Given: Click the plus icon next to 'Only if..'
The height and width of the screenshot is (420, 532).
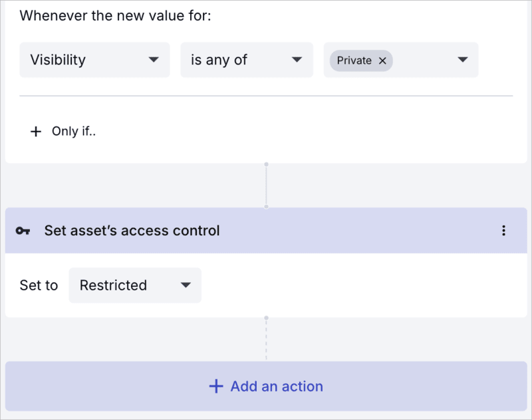Looking at the screenshot, I should 36,131.
